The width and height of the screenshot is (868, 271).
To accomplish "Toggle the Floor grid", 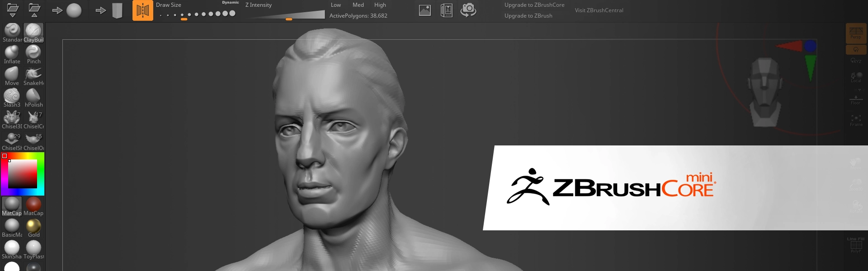I will coord(855,100).
